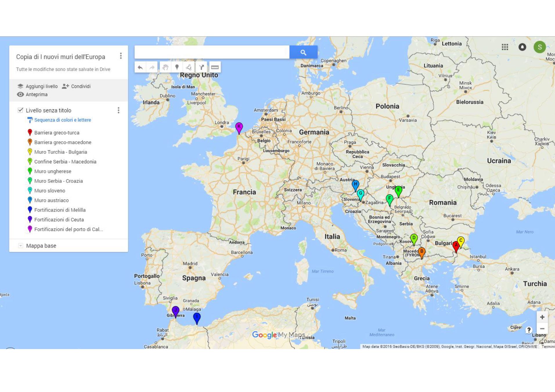Click magenta marker K near Calais

[239, 127]
